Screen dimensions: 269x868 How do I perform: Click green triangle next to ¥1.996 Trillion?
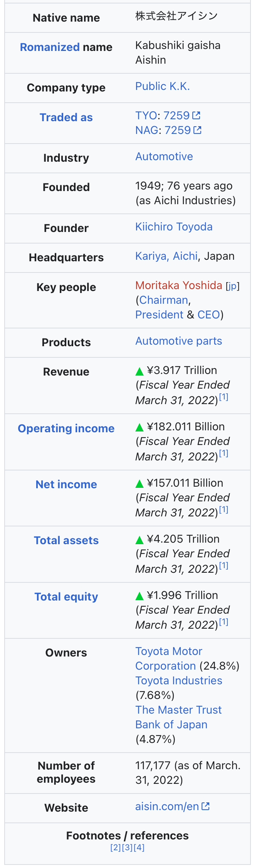[140, 596]
